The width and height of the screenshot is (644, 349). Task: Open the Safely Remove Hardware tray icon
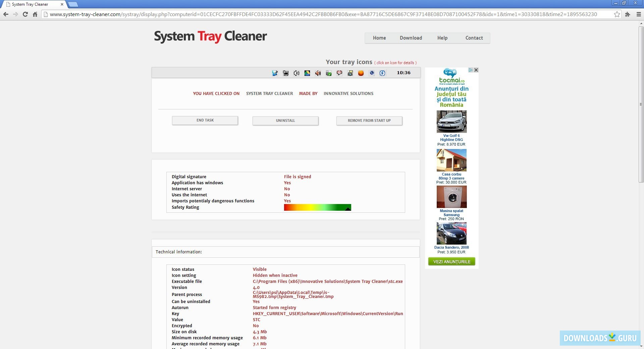click(x=328, y=73)
